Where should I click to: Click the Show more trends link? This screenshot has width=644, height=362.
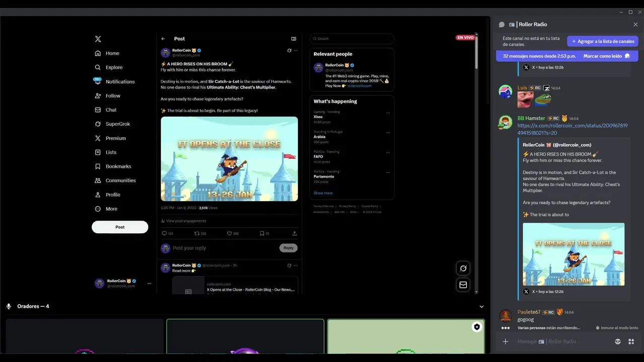pos(323,193)
